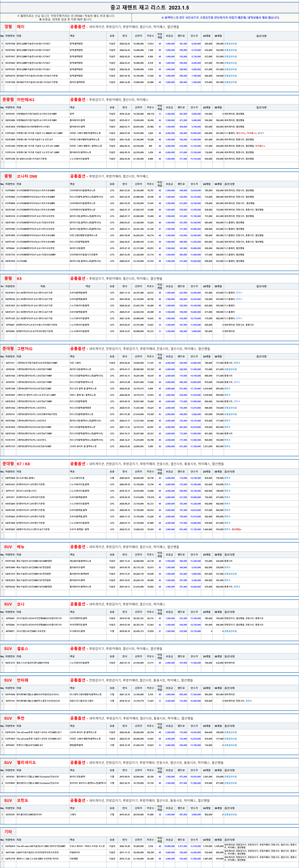Click plate number cell 04호1948
The image size is (299, 868).
[10, 852]
